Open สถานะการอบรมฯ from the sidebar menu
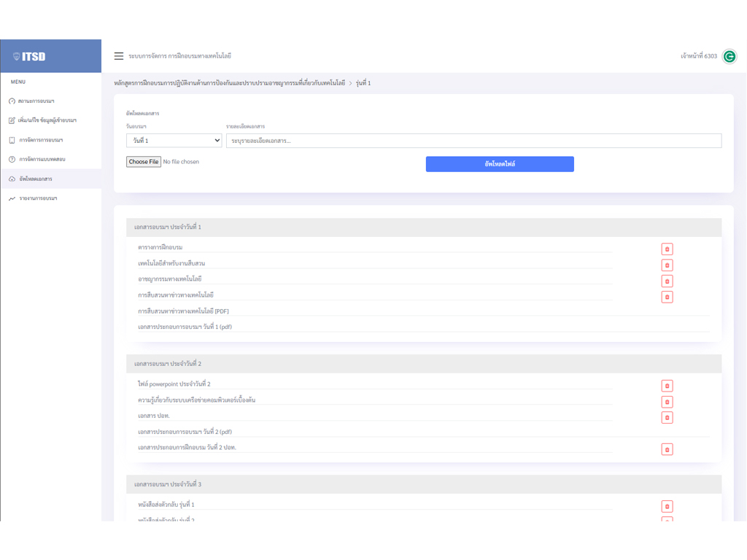This screenshot has height=560, width=747. 36,101
